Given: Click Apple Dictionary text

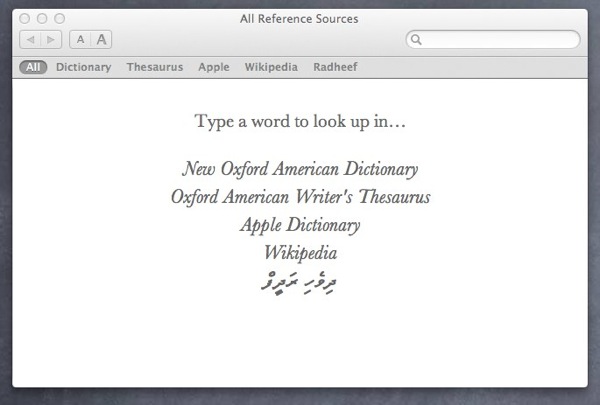Looking at the screenshot, I should click(300, 225).
